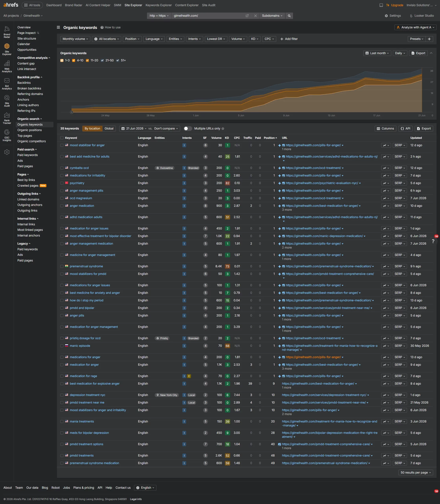
Task: Click the AI sparkle icon for anger pills
Action: tap(279, 316)
